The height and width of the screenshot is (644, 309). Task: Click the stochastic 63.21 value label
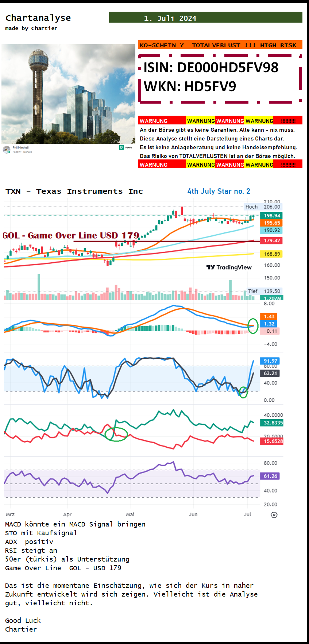tap(270, 373)
